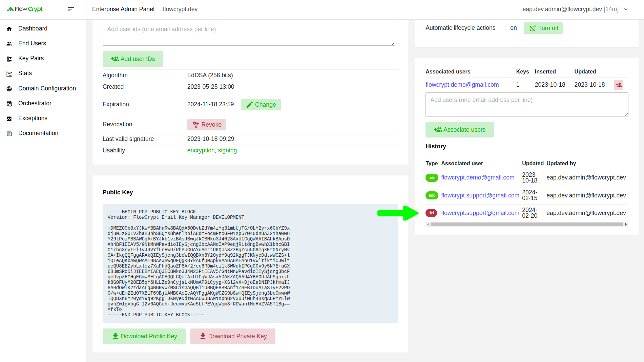
Task: Click the History horizontal scrollbar
Action: pyautogui.click(x=527, y=224)
